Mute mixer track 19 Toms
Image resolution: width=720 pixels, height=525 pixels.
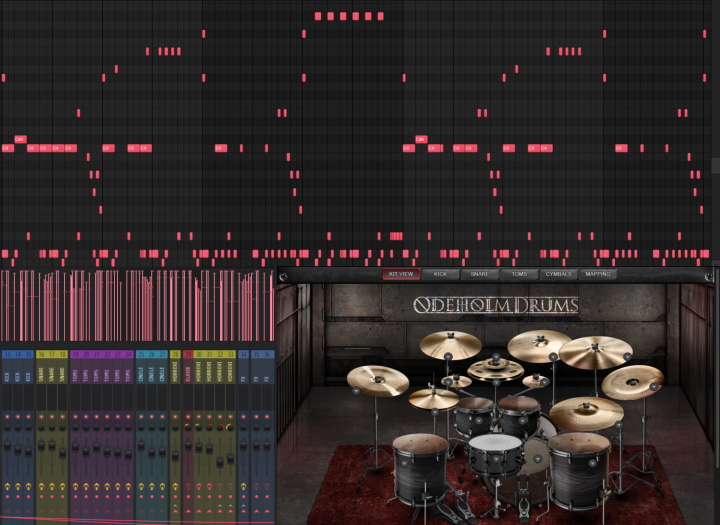coord(75,417)
